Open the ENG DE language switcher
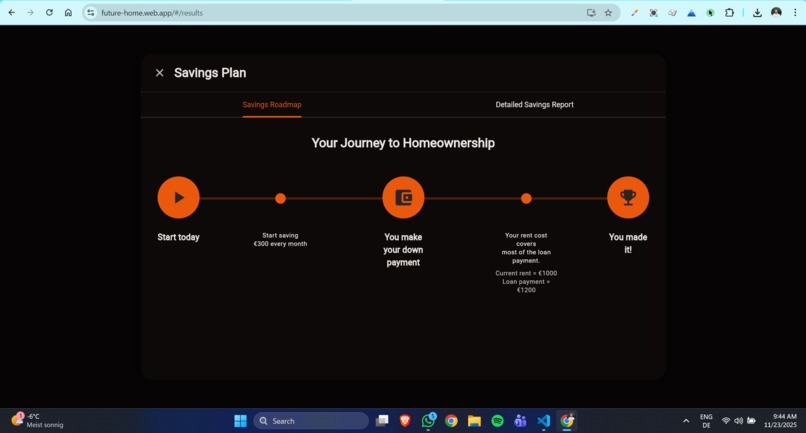The image size is (806, 433). (x=706, y=421)
